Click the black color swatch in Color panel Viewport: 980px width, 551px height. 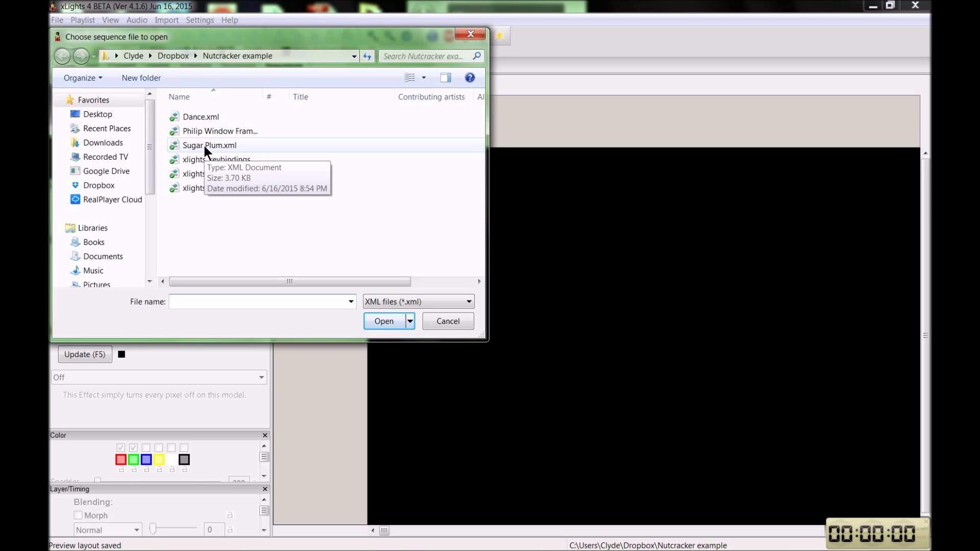[x=184, y=460]
